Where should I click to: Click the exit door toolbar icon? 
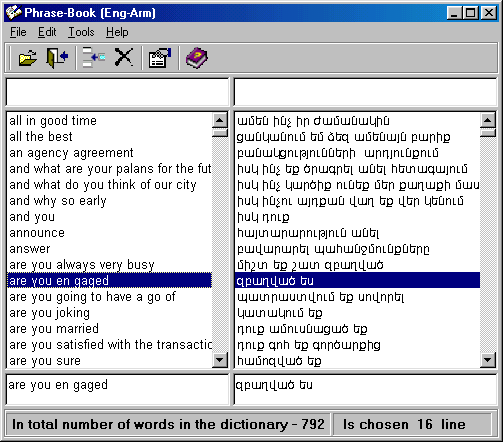tap(57, 58)
